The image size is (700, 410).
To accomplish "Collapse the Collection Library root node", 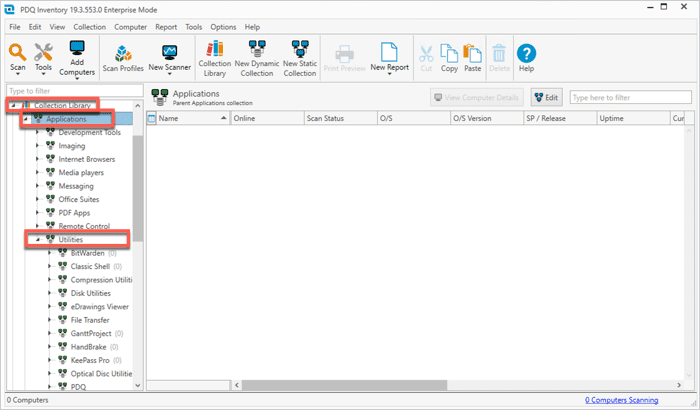I will 13,106.
